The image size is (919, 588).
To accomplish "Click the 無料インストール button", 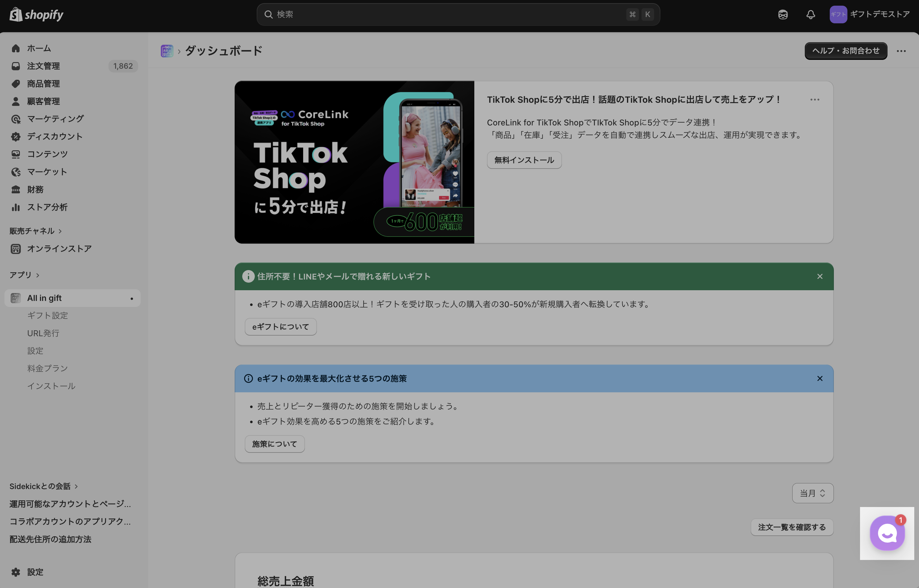I will coord(524,160).
